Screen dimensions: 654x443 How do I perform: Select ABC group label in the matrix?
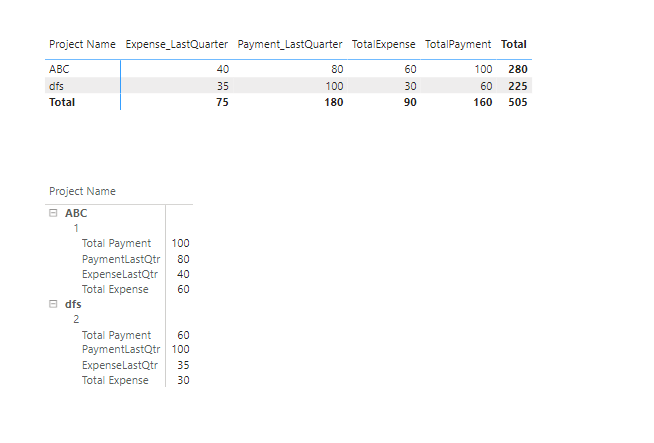coord(76,213)
